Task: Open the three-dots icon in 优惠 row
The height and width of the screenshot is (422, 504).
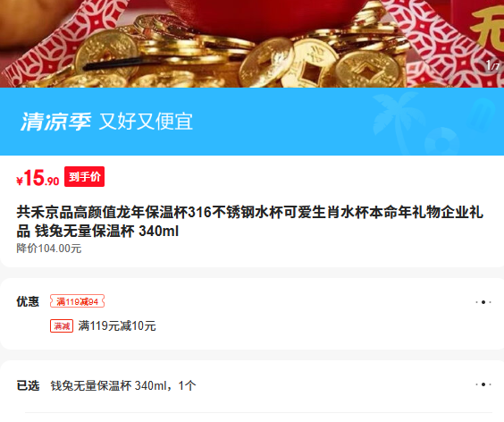Action: point(483,302)
